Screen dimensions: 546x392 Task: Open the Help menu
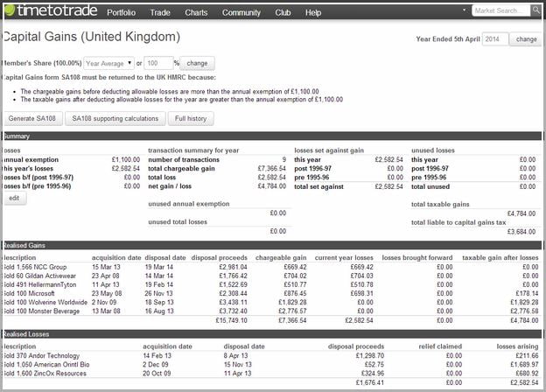click(313, 12)
